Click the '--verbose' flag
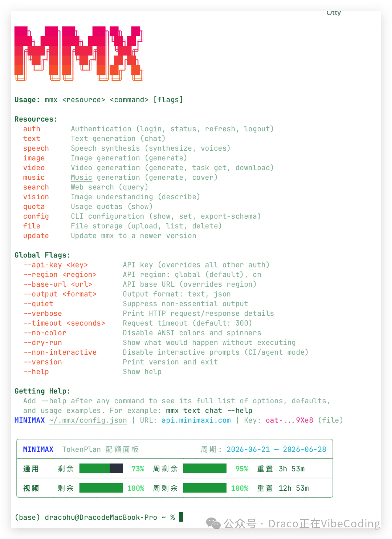 pyautogui.click(x=43, y=314)
